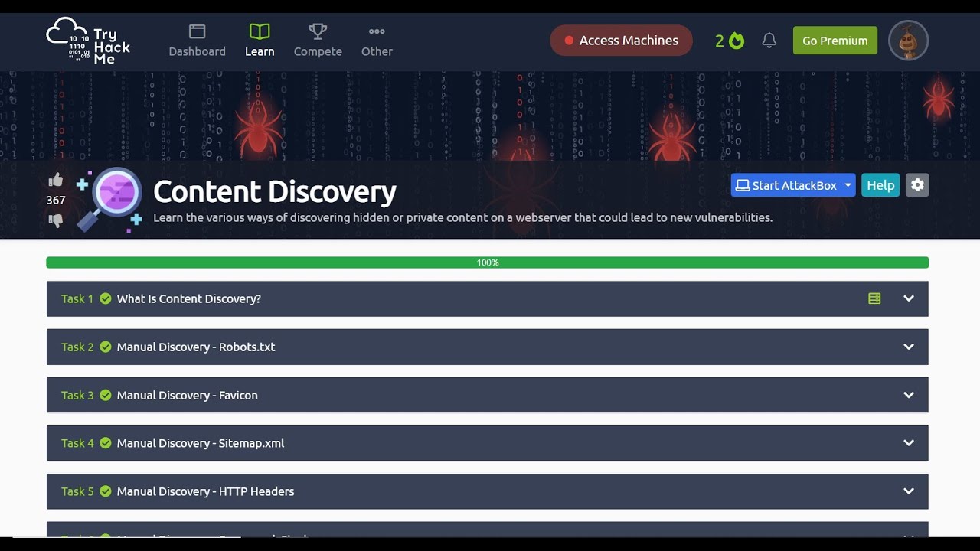Screen dimensions: 980x551
Task: Click the Access Machines button
Action: click(x=621, y=41)
